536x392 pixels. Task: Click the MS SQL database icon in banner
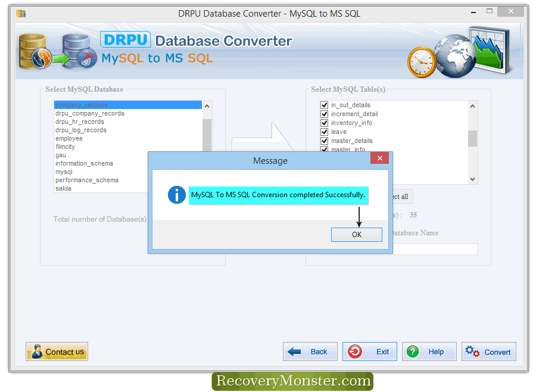80,51
